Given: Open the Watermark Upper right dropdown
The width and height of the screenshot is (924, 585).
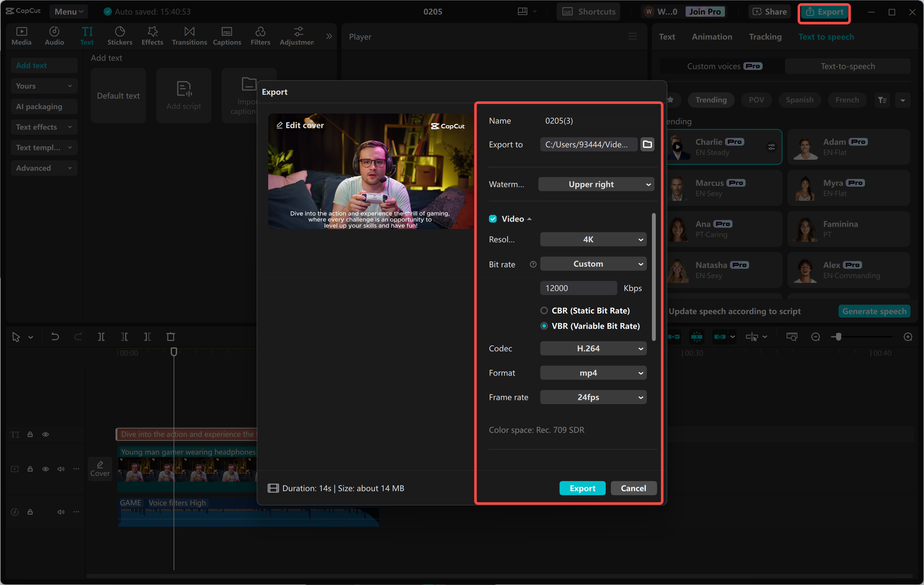Looking at the screenshot, I should 596,184.
